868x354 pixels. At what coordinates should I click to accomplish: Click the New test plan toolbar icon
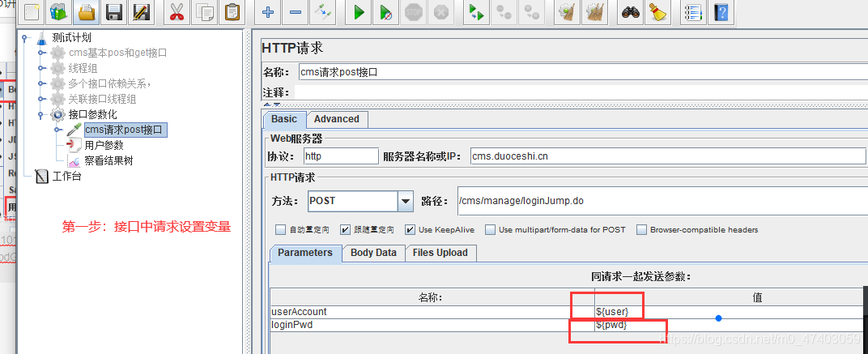pos(32,11)
